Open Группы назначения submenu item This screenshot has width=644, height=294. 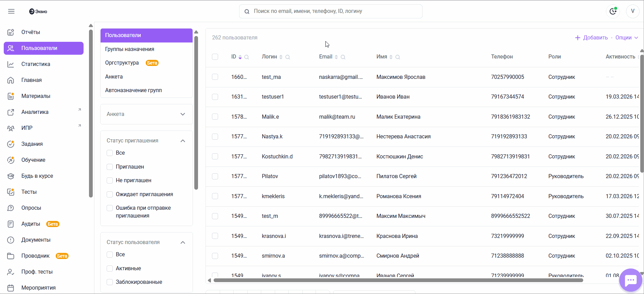130,49
